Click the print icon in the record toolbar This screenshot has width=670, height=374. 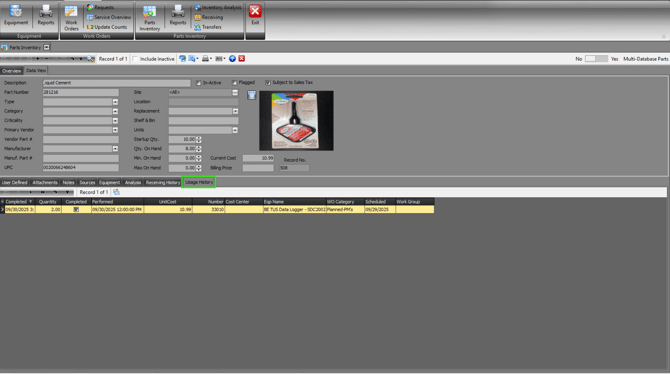click(206, 59)
